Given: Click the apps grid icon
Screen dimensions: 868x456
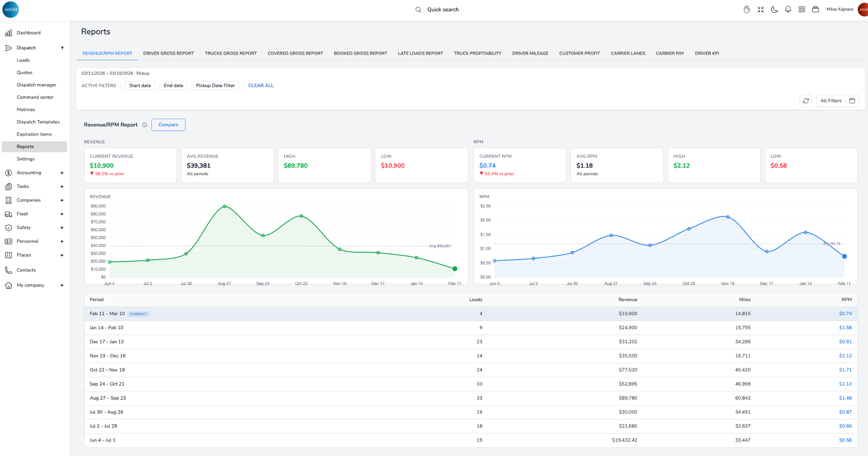Looking at the screenshot, I should (x=801, y=9).
